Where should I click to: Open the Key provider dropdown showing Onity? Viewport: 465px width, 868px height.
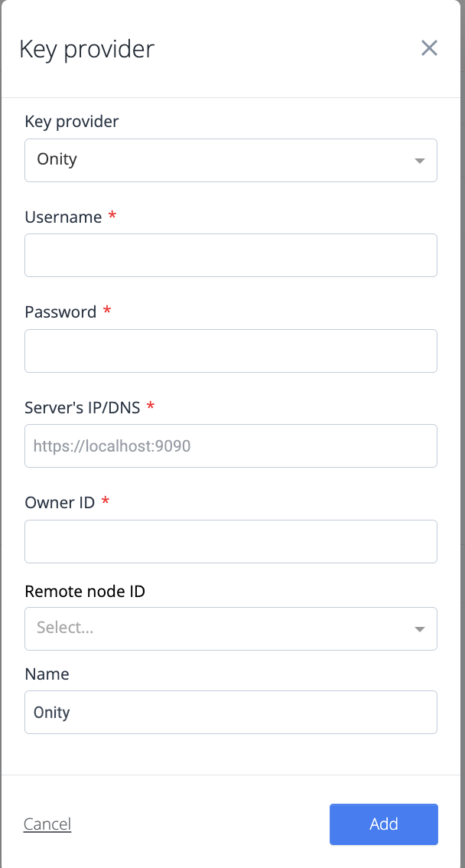[x=231, y=160]
